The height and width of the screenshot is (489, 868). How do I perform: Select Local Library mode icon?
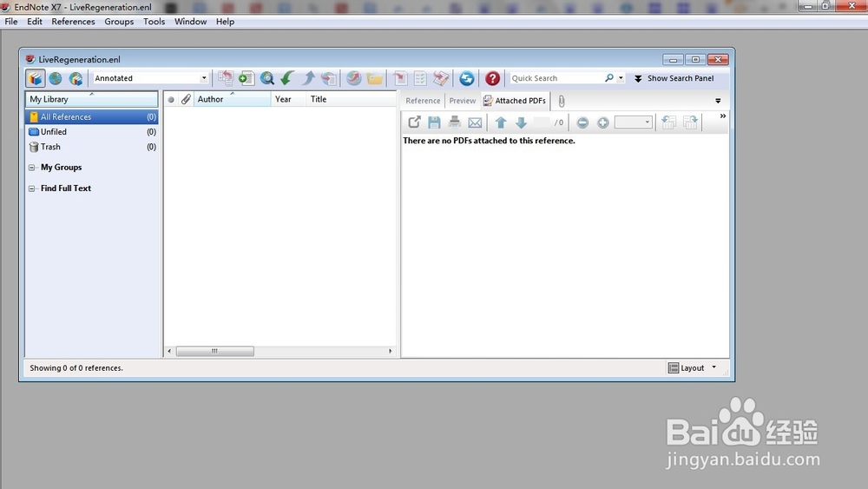point(36,78)
